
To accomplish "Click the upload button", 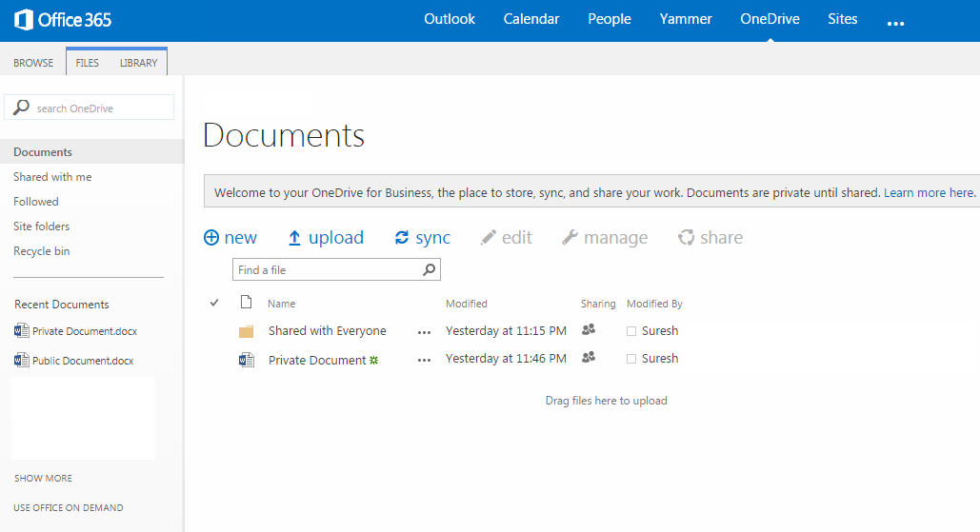I will 326,238.
